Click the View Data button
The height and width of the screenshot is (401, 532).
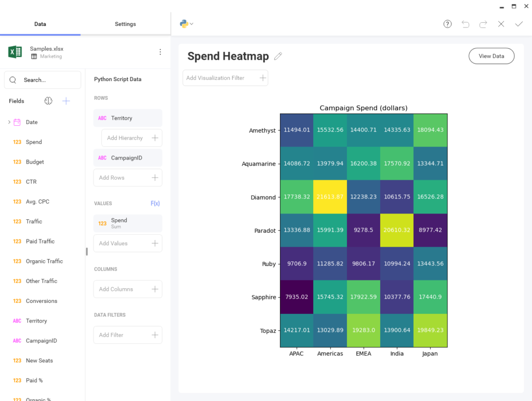(x=491, y=56)
